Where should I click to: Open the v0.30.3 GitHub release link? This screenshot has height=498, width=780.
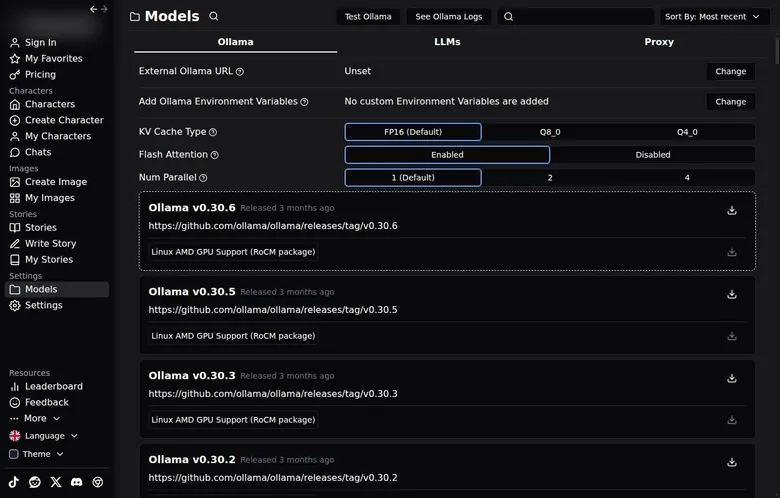(273, 394)
